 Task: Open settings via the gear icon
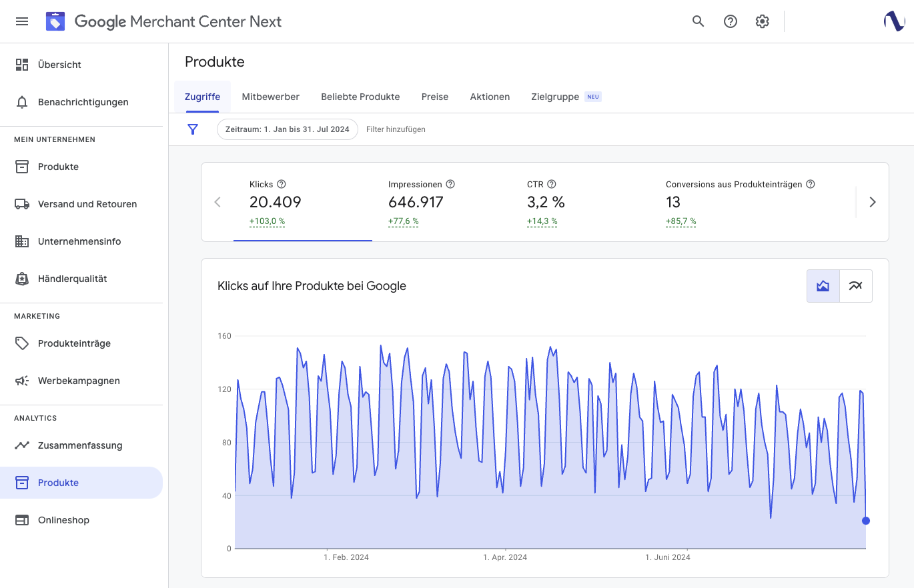pyautogui.click(x=762, y=21)
